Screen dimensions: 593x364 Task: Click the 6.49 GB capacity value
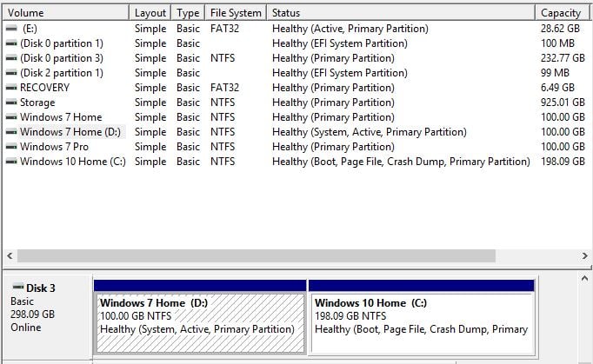click(x=557, y=88)
